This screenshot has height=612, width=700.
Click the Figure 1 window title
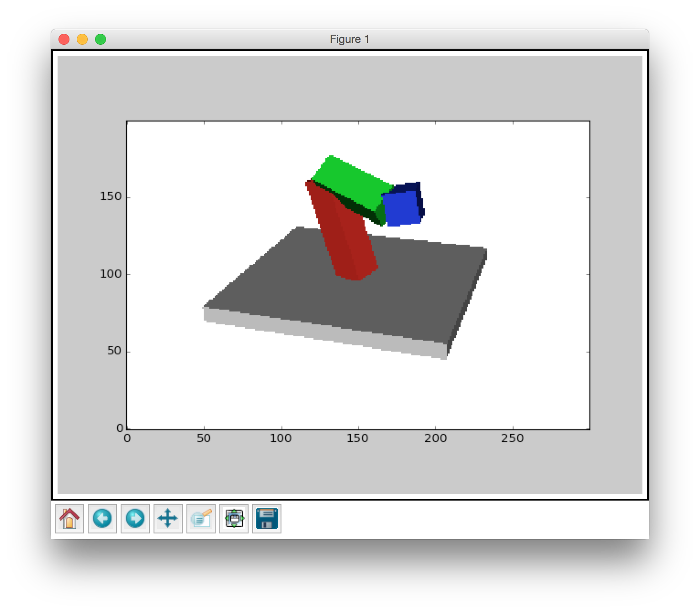(350, 39)
